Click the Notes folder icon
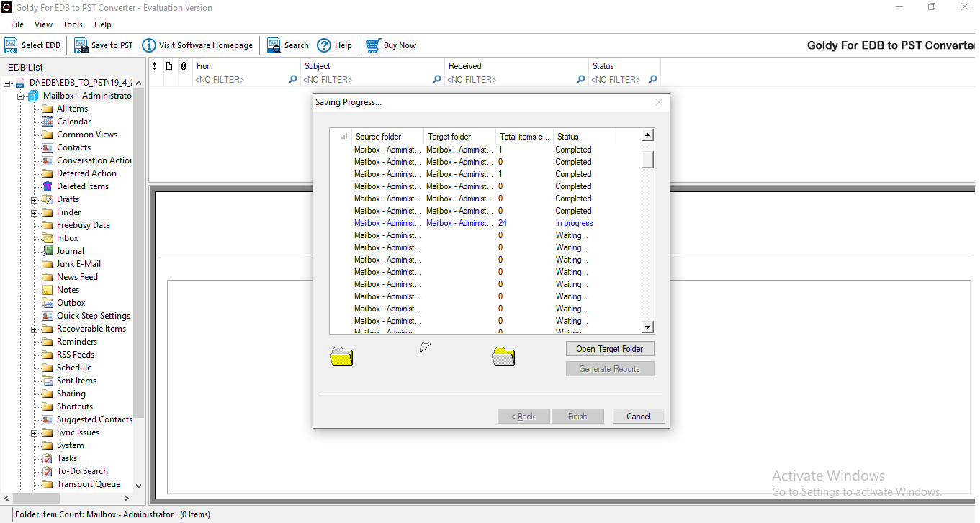The height and width of the screenshot is (523, 980). click(x=48, y=290)
